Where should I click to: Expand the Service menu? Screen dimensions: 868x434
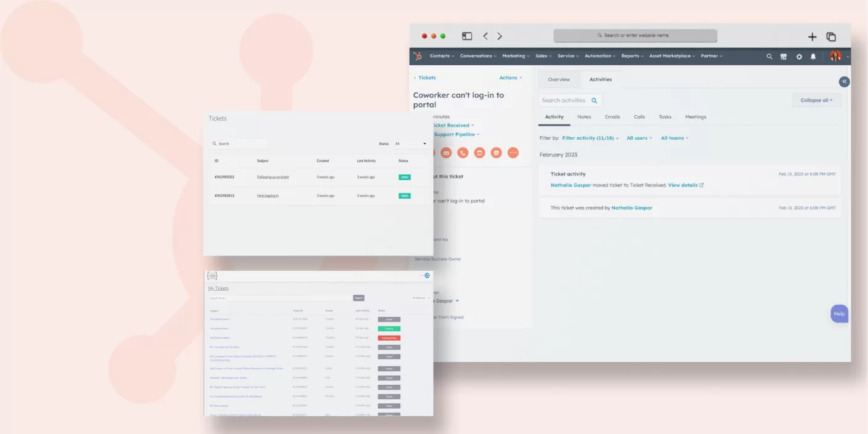point(569,56)
